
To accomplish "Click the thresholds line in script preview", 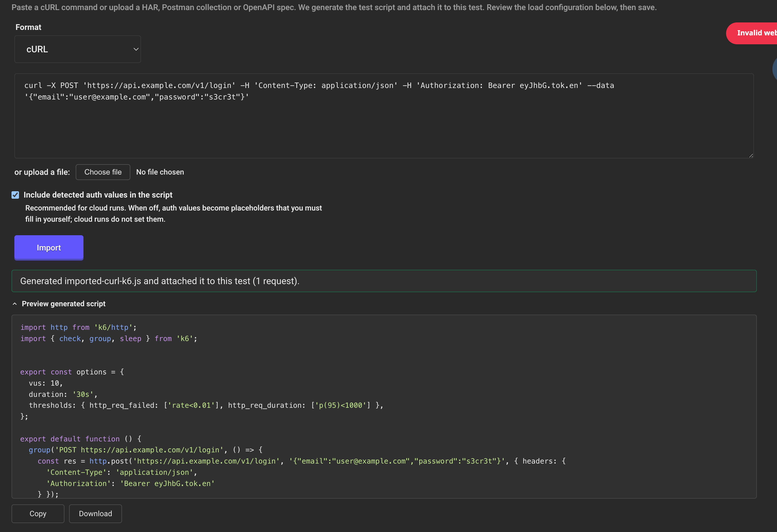I will (x=206, y=405).
